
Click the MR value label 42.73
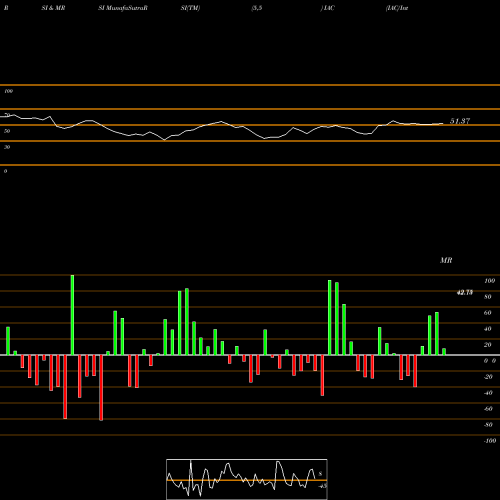tap(465, 293)
